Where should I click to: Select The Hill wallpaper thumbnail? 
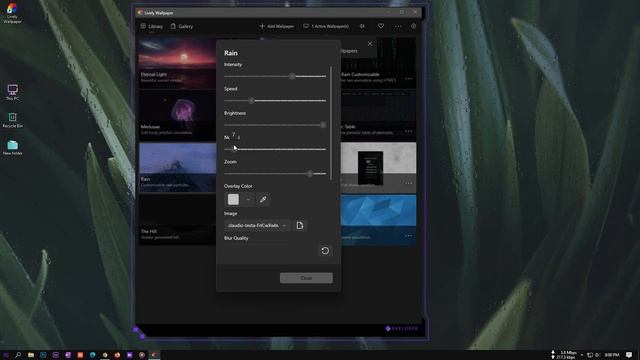coord(178,220)
